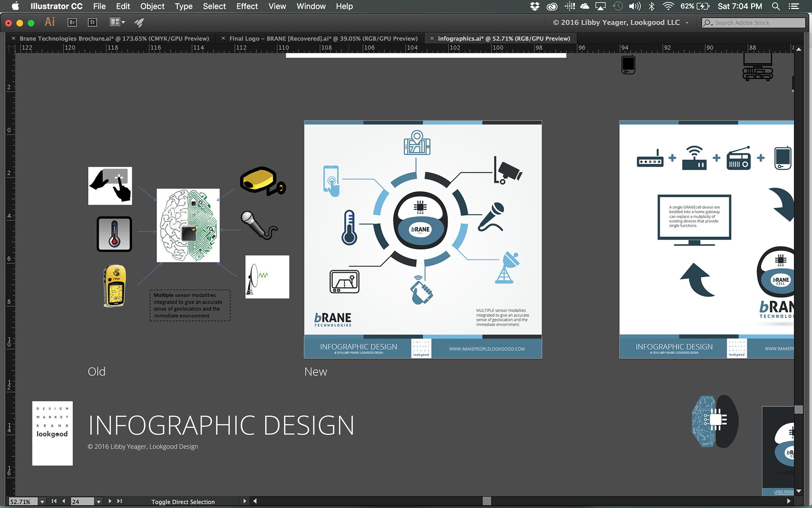Select the brain circuit image on canvas
The width and height of the screenshot is (812, 508).
coord(188,225)
